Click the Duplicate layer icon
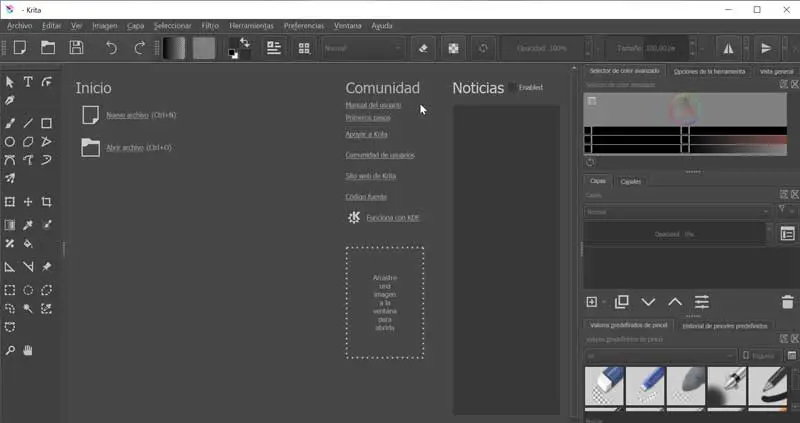Viewport: 800px width, 423px height. (621, 301)
